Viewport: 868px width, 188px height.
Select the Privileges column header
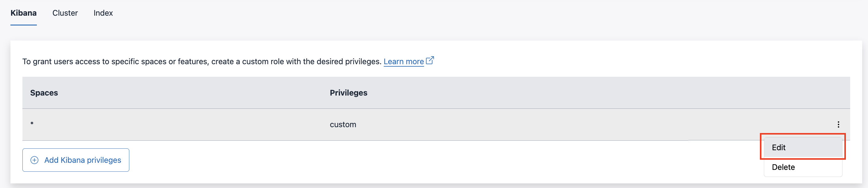pos(348,93)
